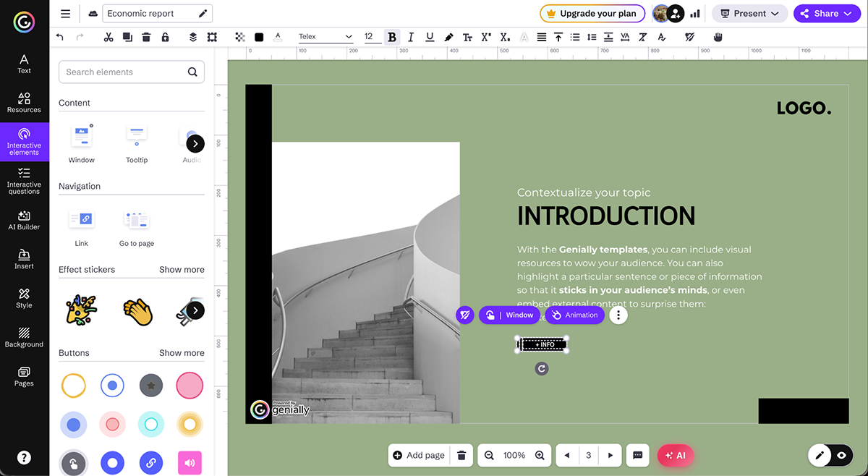The height and width of the screenshot is (476, 868).
Task: Cut the selected element with scissors icon
Action: point(109,37)
